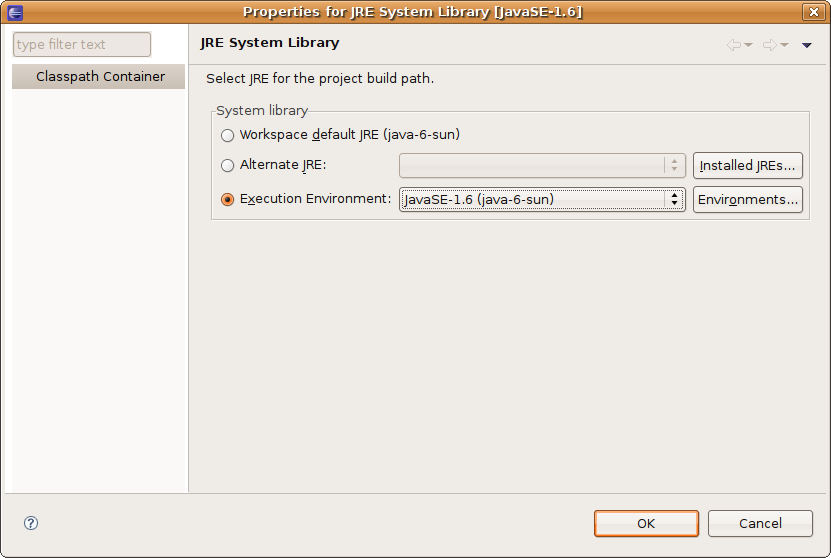
Task: Open the view menu triangle at top right
Action: pos(807,45)
